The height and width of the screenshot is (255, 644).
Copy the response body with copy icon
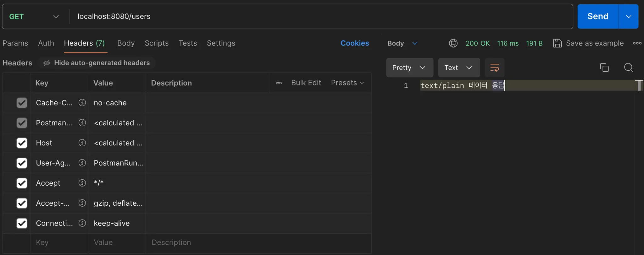point(604,68)
